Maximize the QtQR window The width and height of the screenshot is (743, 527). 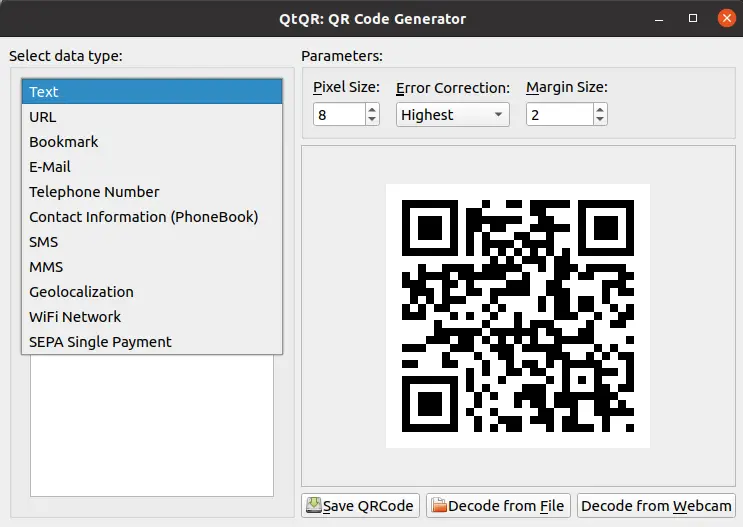(693, 18)
